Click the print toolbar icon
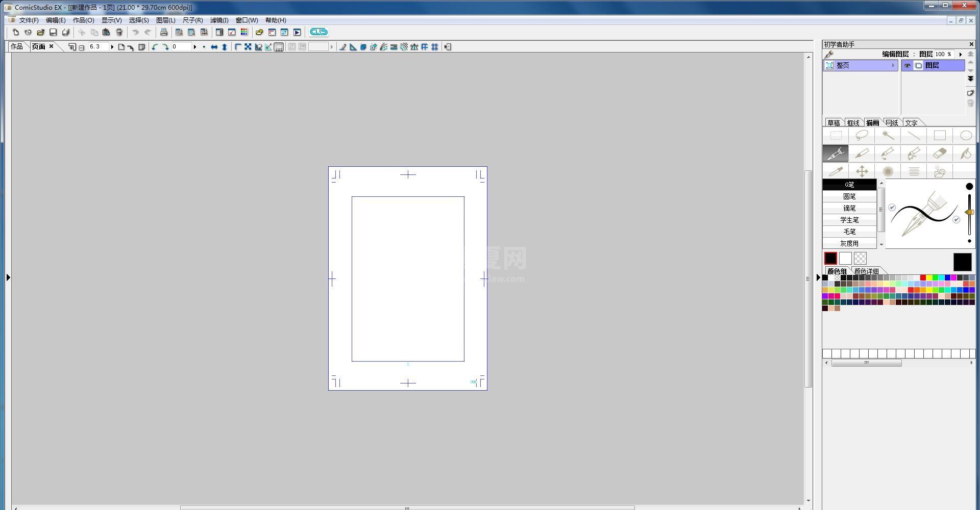980x510 pixels. point(163,32)
